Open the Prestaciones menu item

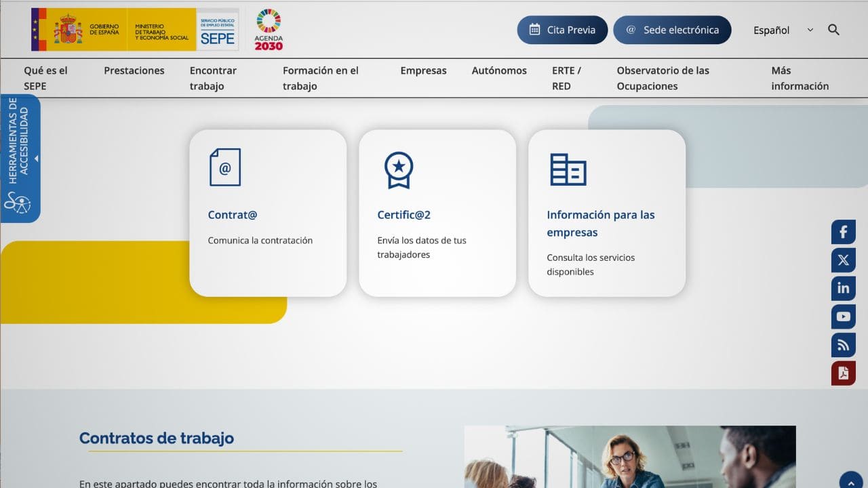click(x=134, y=70)
